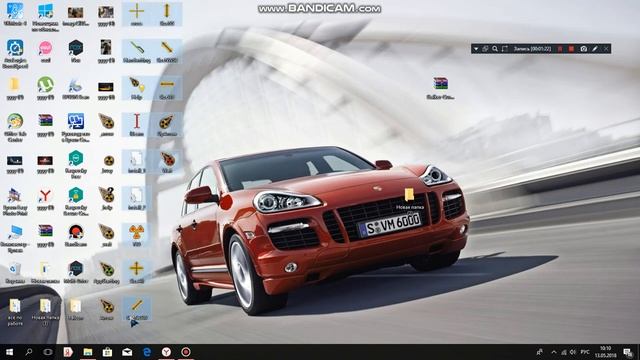Open Mail app from taskbar
Viewport: 640px width, 360px height.
(127, 352)
